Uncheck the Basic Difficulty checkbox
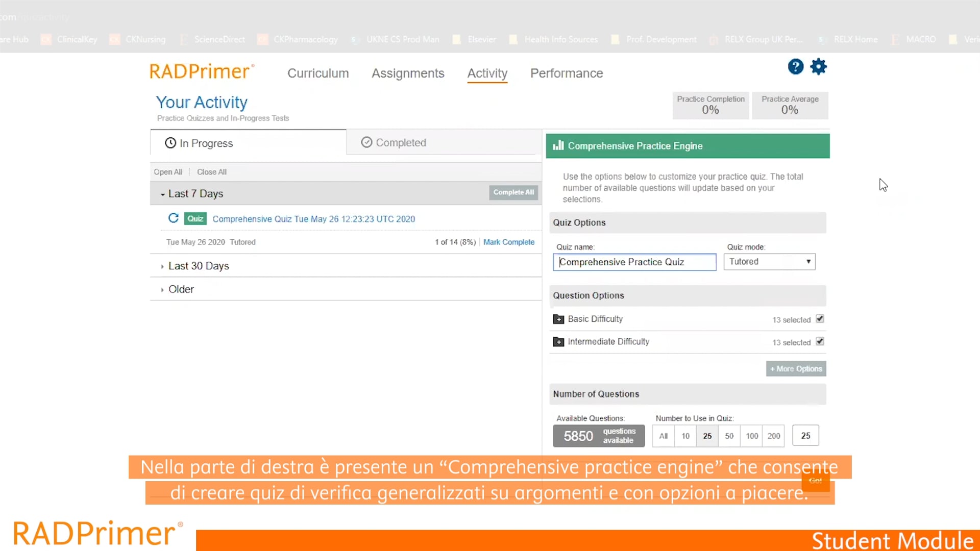This screenshot has height=551, width=980. (x=820, y=318)
